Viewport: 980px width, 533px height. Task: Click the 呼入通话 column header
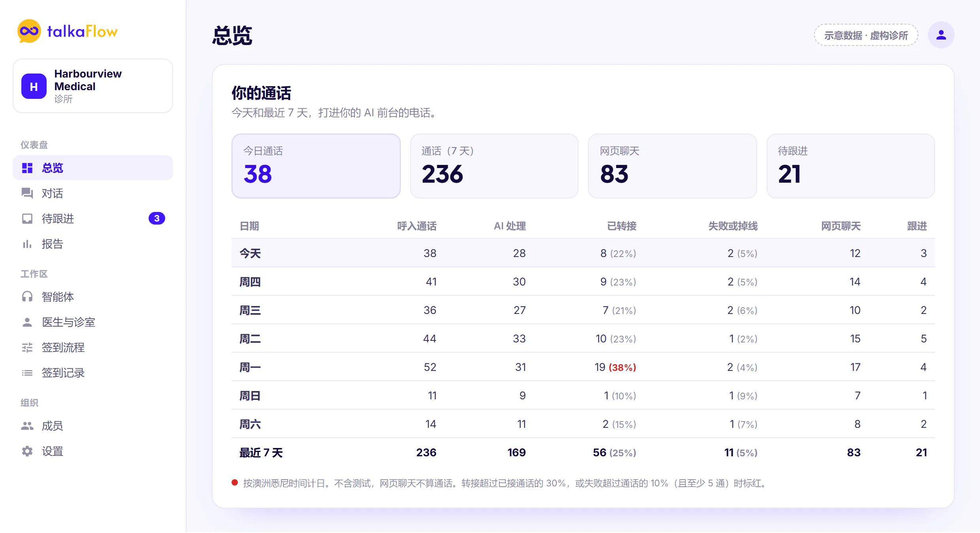417,226
